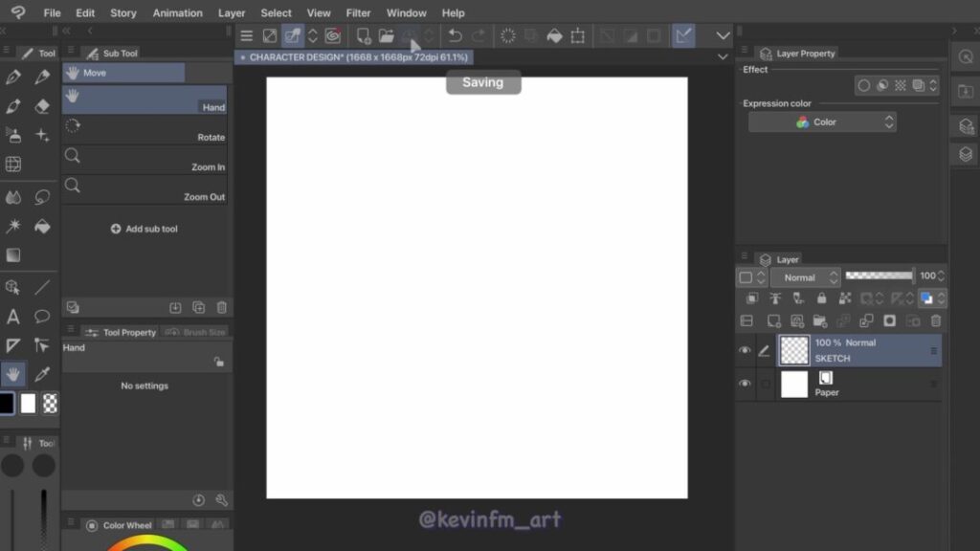Select the Balloon speech bubble tool

[x=42, y=317]
